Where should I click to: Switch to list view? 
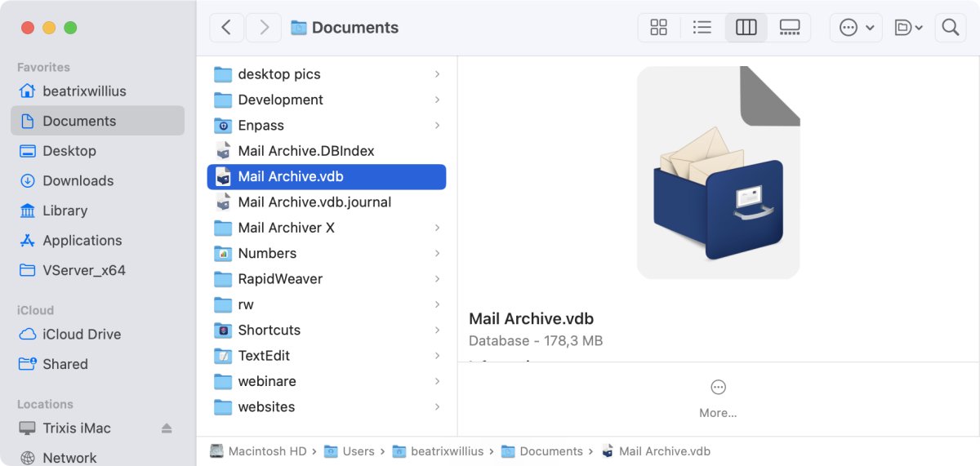click(x=702, y=28)
